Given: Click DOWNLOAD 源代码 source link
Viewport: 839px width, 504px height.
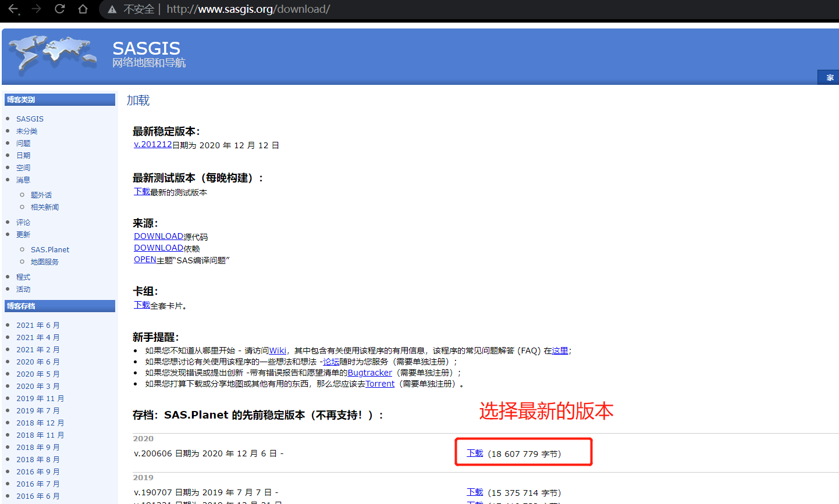Looking at the screenshot, I should [x=158, y=236].
